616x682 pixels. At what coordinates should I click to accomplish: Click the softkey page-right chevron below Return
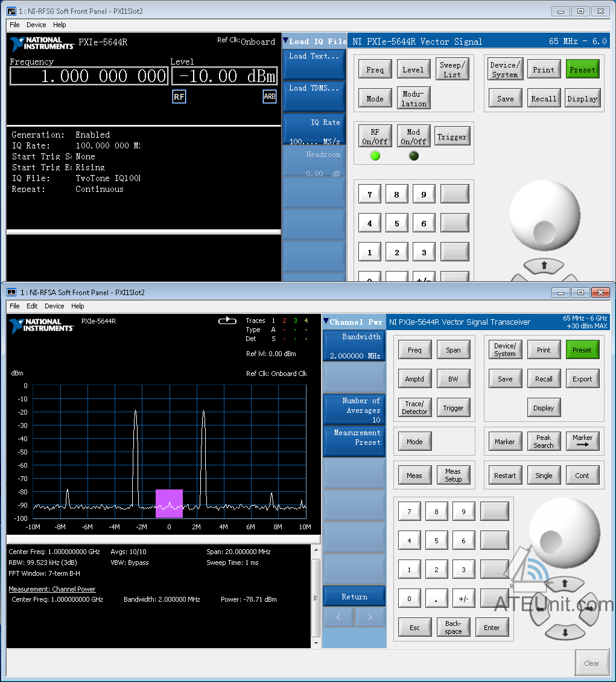point(370,617)
